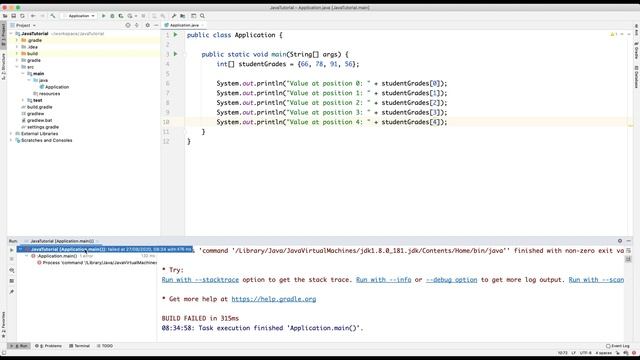
Task: Open Project panel gear options
Action: 147,25
